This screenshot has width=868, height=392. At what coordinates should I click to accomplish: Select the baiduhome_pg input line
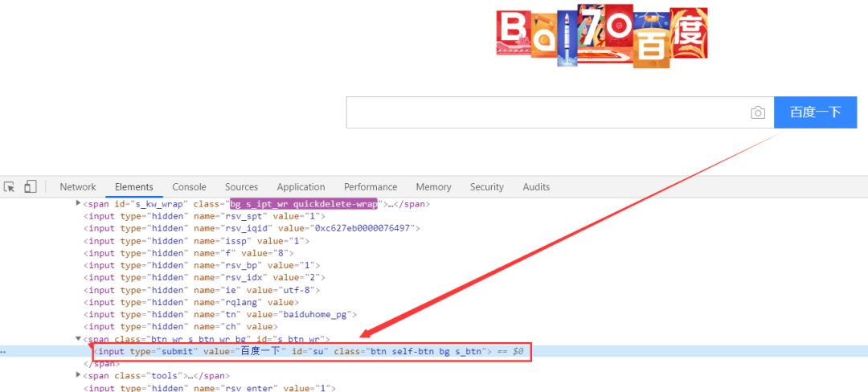220,315
